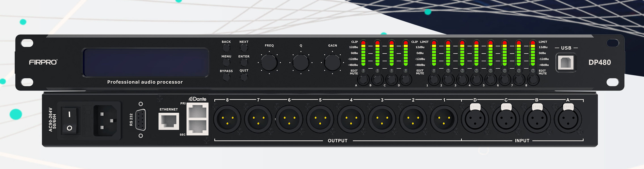Toggle edit/mute button for output 4
The height and width of the screenshot is (169, 644).
(476, 80)
